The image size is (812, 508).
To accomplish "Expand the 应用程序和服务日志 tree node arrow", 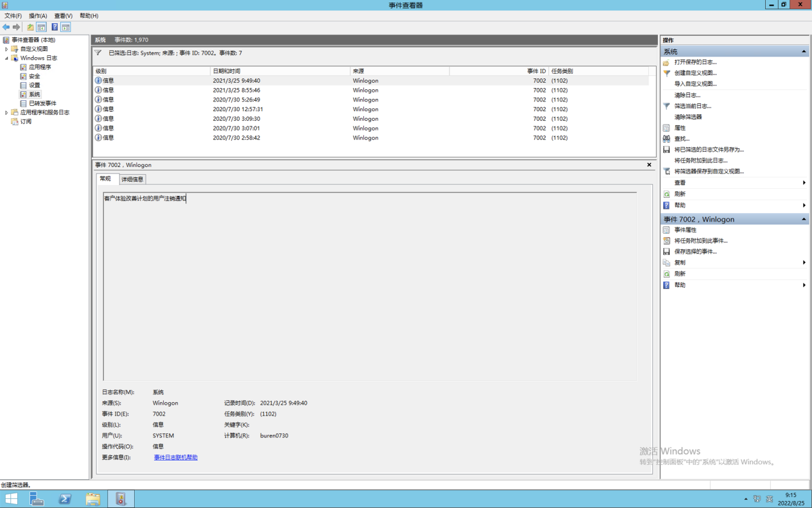I will coord(6,112).
